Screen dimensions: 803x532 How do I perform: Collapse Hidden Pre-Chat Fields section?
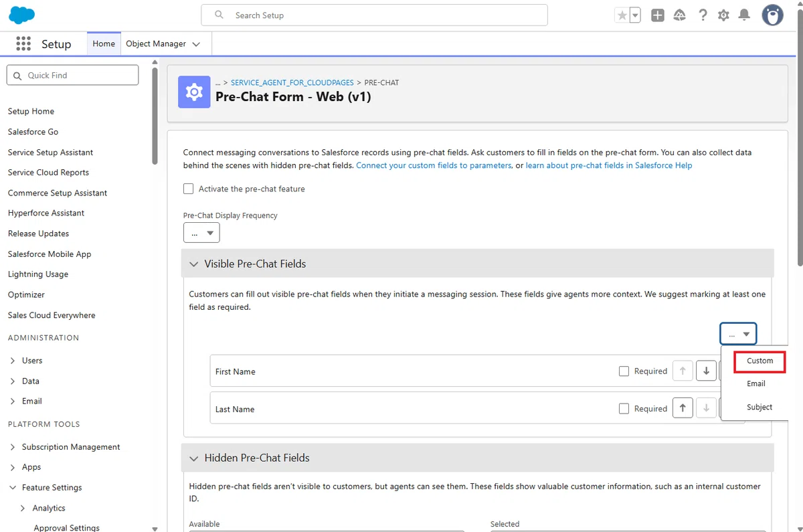[194, 458]
